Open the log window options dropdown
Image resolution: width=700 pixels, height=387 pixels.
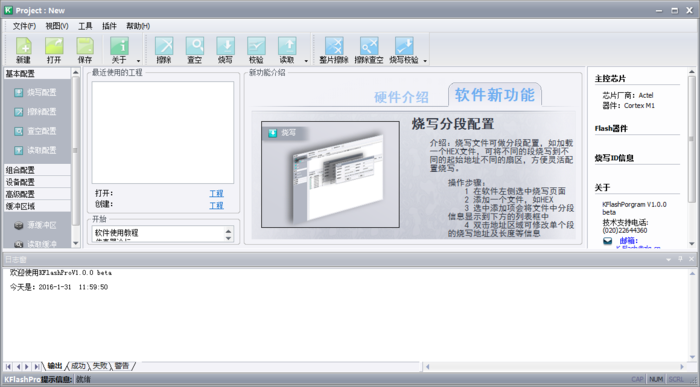pos(668,259)
